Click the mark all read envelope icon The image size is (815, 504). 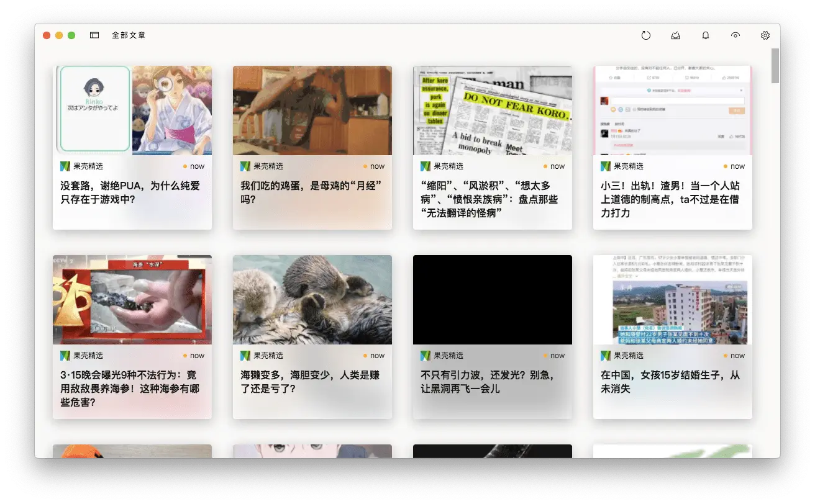click(676, 35)
